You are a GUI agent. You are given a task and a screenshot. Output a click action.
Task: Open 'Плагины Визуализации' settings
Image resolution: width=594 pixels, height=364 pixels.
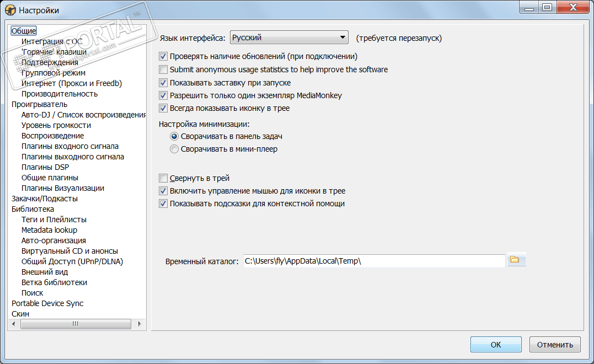point(63,188)
